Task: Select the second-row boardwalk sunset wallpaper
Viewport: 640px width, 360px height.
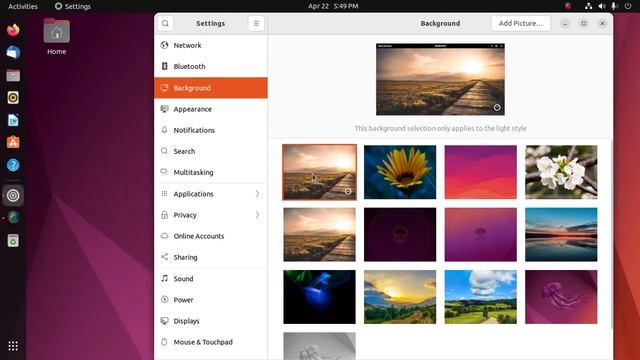Action: 320,235
